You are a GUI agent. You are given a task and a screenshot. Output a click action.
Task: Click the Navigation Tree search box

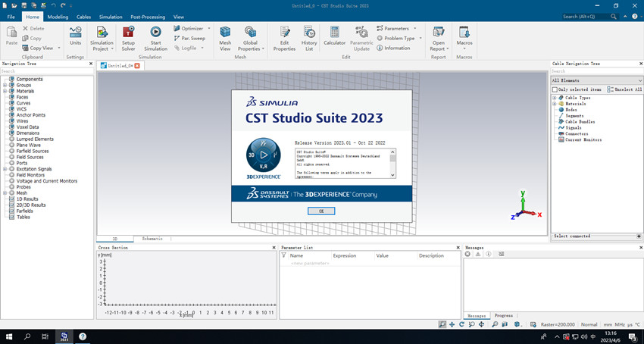point(47,71)
